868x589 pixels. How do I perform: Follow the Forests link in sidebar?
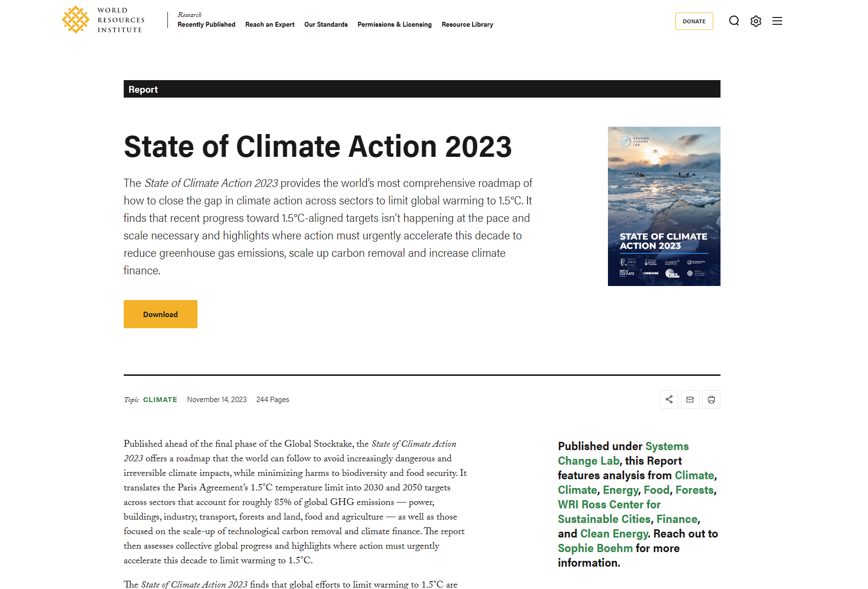pos(694,490)
